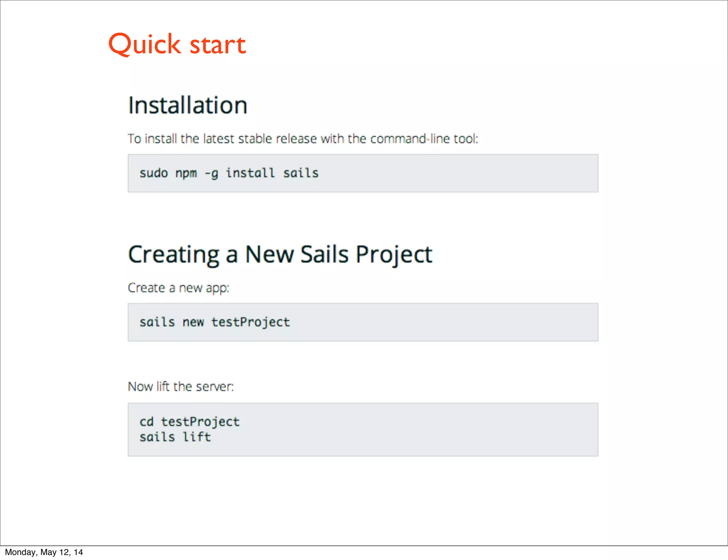Click the word "sudo" in the install command
The image size is (728, 560).
click(x=154, y=173)
